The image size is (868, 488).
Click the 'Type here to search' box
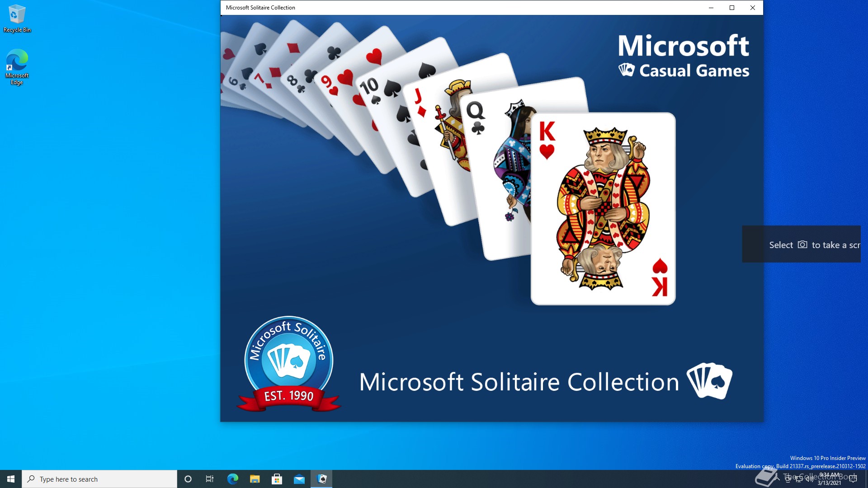pyautogui.click(x=99, y=479)
